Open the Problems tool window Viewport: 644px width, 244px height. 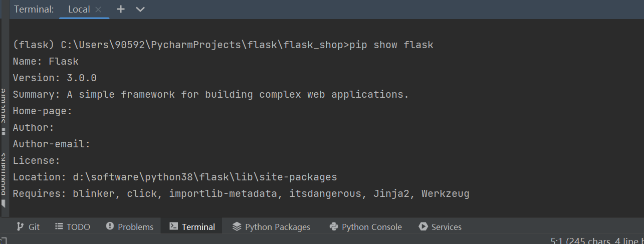pyautogui.click(x=130, y=227)
